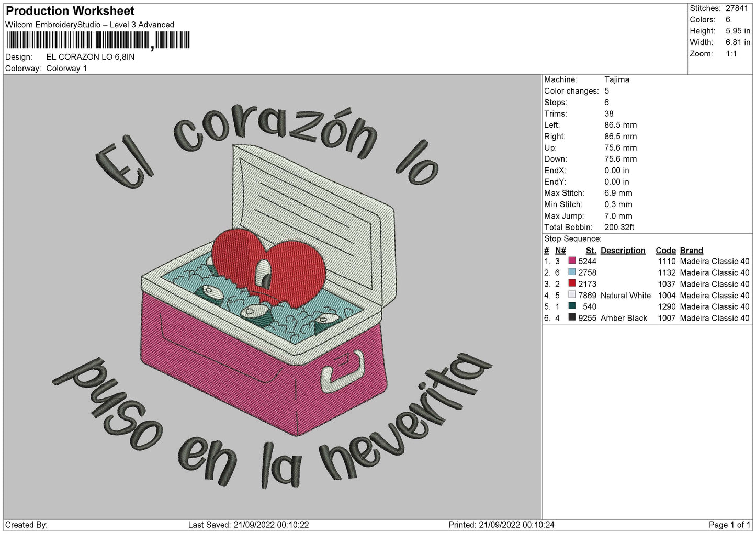Click the 'Production Worksheet' title
Image resolution: width=756 pixels, height=534 pixels.
click(70, 11)
